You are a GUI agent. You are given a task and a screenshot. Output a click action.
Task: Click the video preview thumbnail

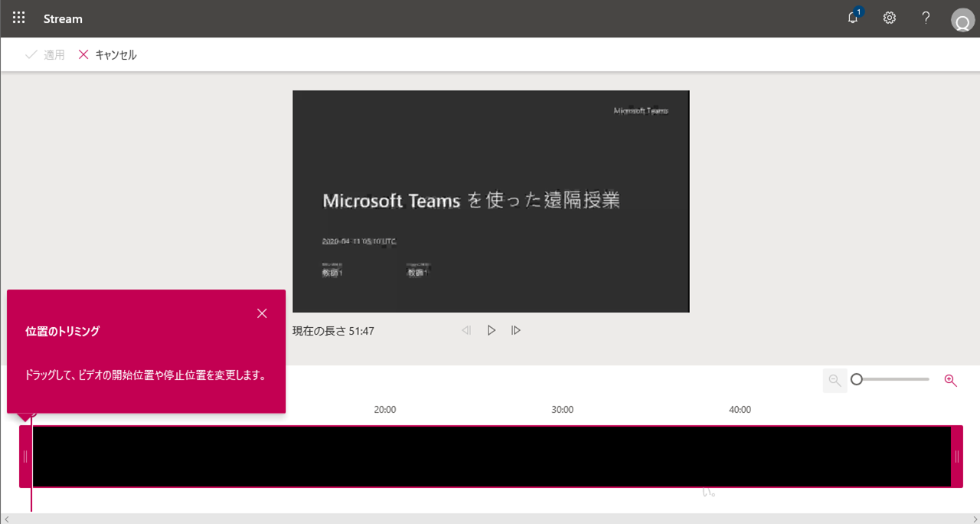(491, 201)
